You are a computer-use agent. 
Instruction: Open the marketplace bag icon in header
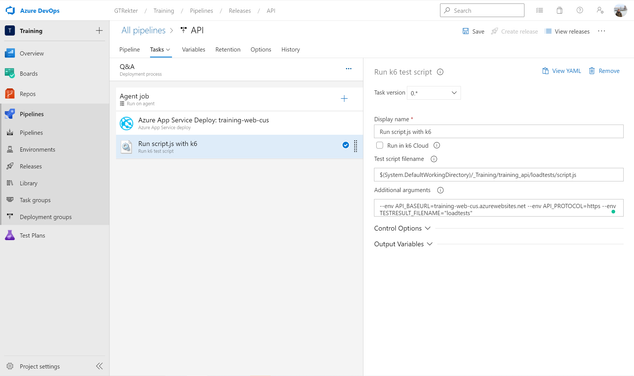(x=560, y=11)
